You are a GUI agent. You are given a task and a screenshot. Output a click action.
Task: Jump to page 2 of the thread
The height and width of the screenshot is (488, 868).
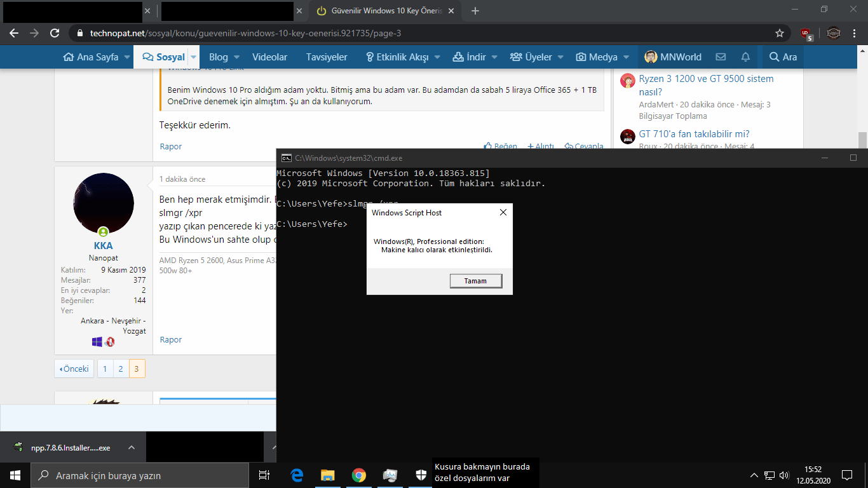pos(121,369)
